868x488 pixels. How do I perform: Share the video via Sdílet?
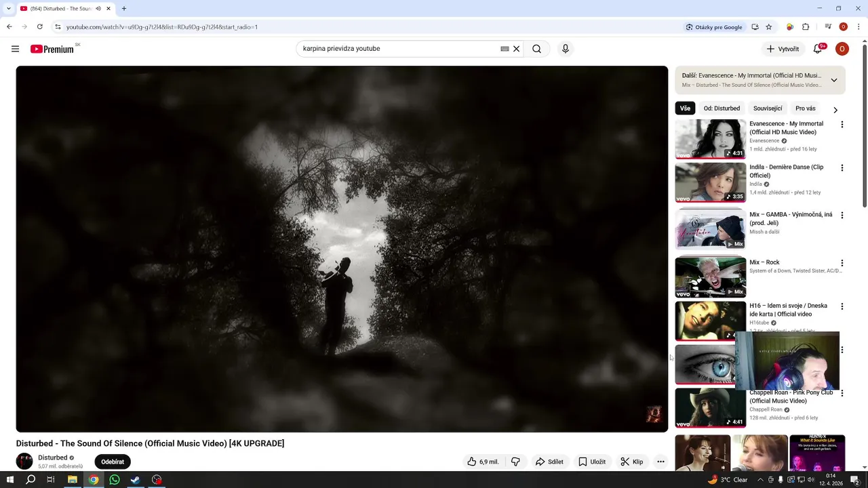click(x=549, y=462)
